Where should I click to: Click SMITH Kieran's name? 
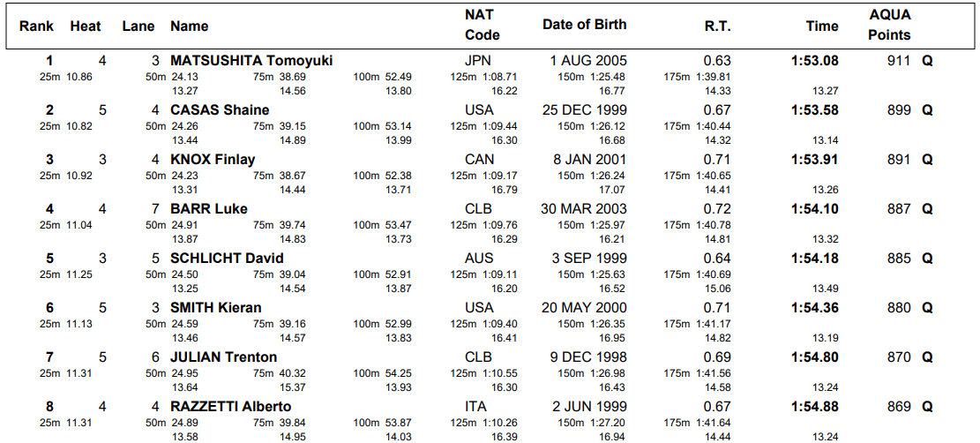[x=216, y=308]
